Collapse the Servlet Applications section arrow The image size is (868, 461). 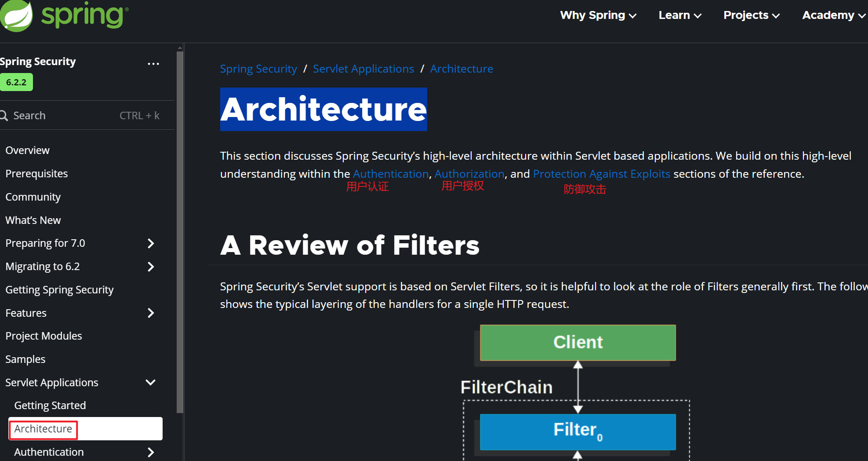pyautogui.click(x=151, y=382)
